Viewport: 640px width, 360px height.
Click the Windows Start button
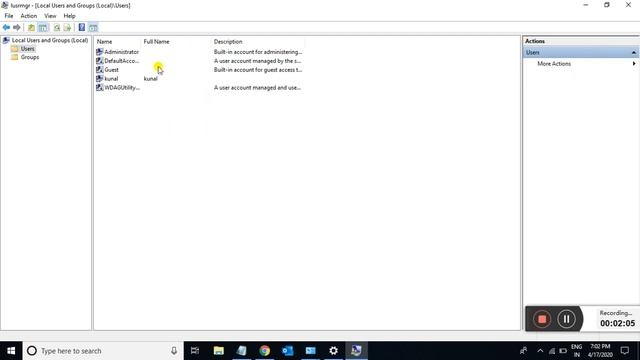click(x=11, y=351)
